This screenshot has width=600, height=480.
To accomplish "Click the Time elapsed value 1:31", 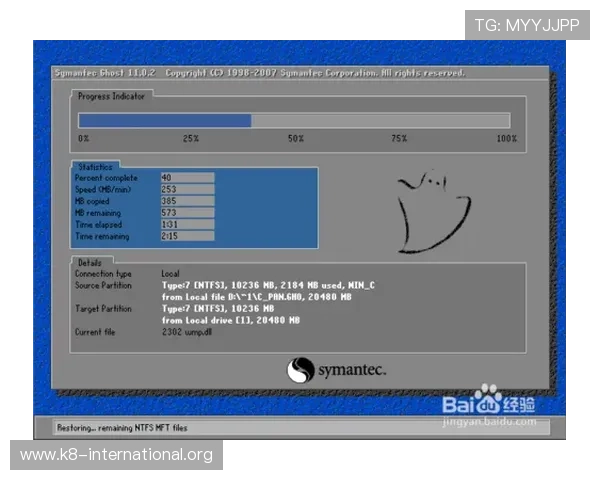I will tap(188, 224).
